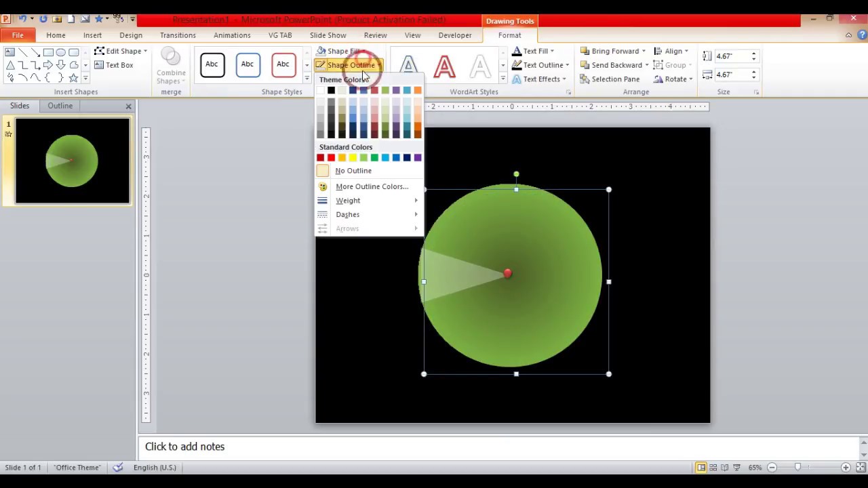The width and height of the screenshot is (868, 488).
Task: Open the Edit Shape dropdown
Action: 121,52
